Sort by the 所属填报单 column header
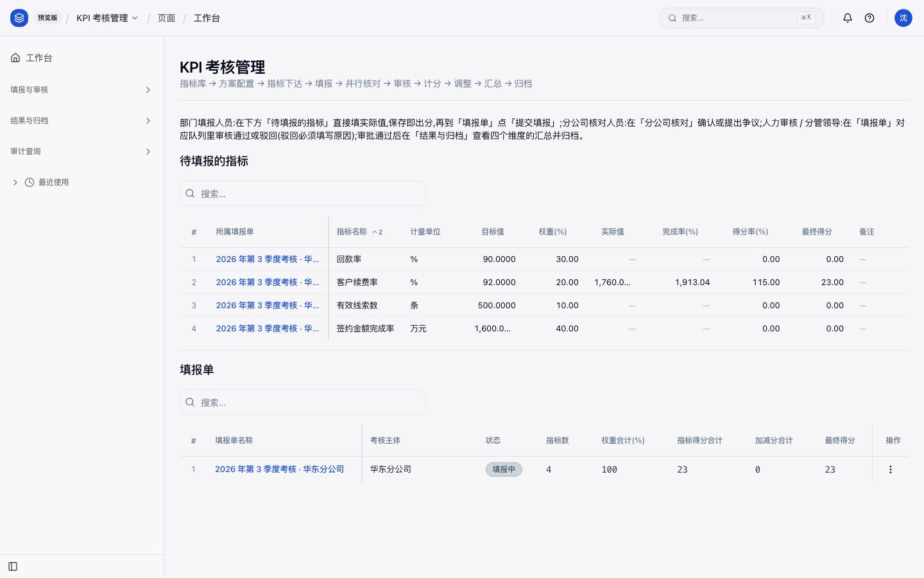This screenshot has height=578, width=924. coord(235,232)
